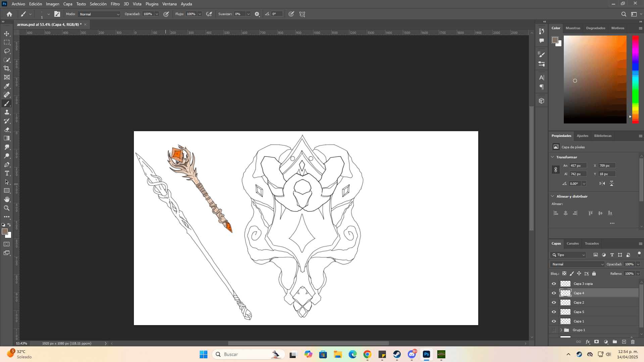Image resolution: width=644 pixels, height=362 pixels.
Task: Click the delete layer trash icon
Action: (633, 342)
